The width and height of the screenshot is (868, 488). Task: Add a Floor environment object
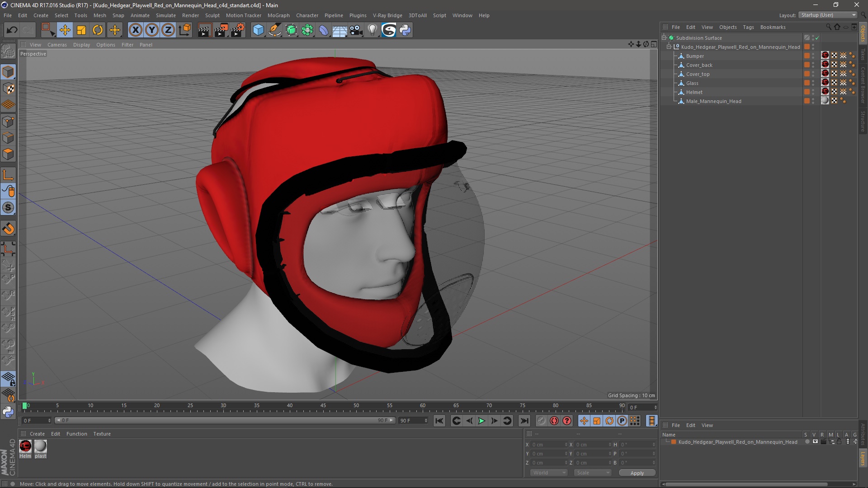[x=340, y=30]
